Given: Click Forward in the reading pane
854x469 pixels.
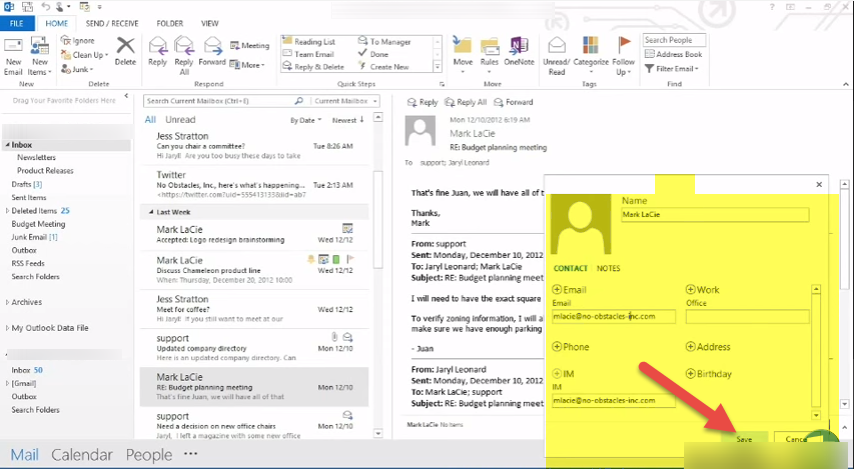Looking at the screenshot, I should pyautogui.click(x=513, y=102).
